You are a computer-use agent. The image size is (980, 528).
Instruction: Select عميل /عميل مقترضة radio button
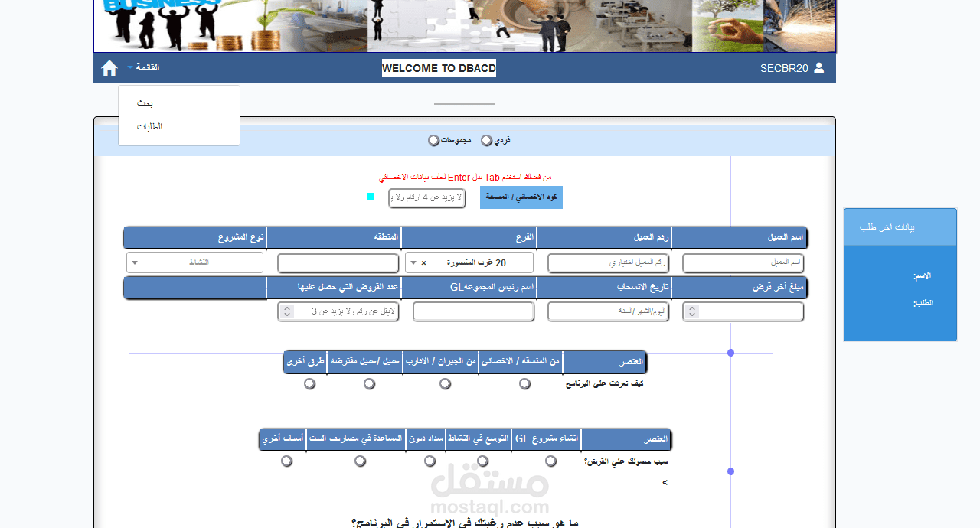coord(370,383)
